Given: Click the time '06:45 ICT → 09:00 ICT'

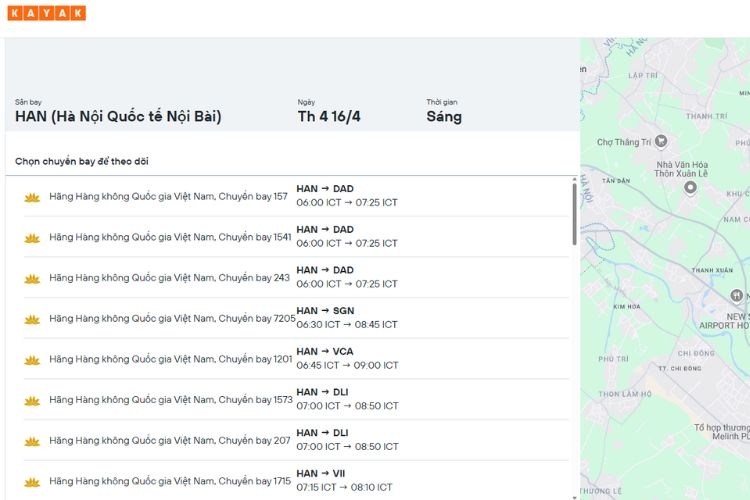Looking at the screenshot, I should [347, 365].
